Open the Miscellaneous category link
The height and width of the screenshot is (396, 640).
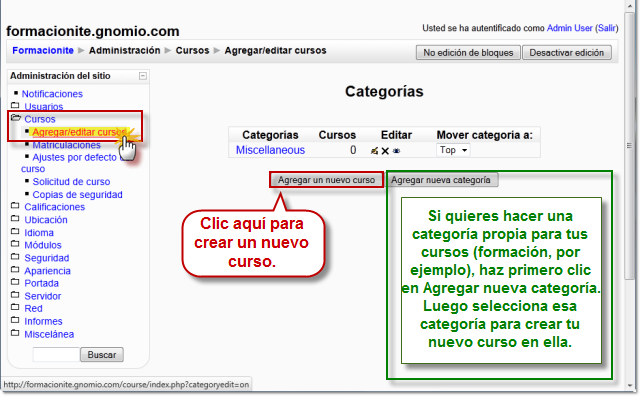270,150
